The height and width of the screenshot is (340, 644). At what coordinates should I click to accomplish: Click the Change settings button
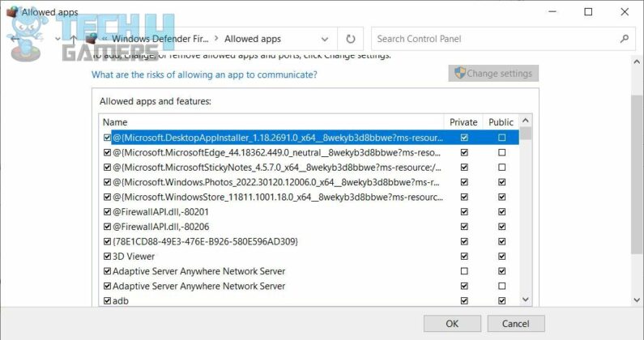point(493,73)
